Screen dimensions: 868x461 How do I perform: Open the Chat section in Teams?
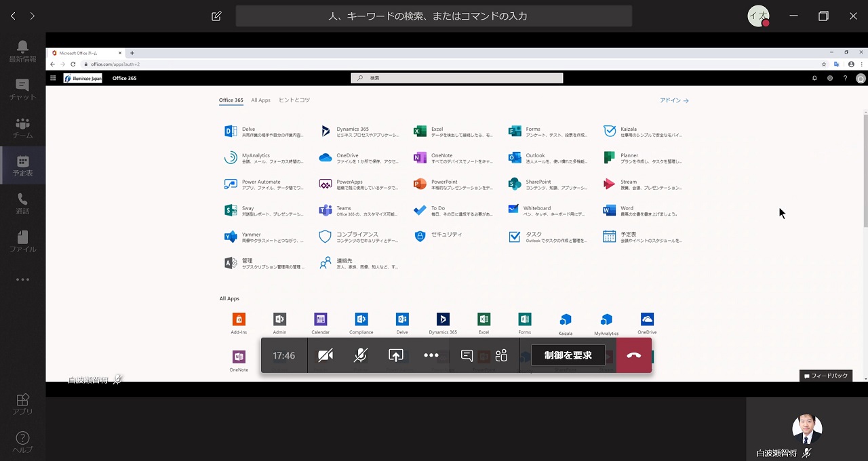coord(22,89)
